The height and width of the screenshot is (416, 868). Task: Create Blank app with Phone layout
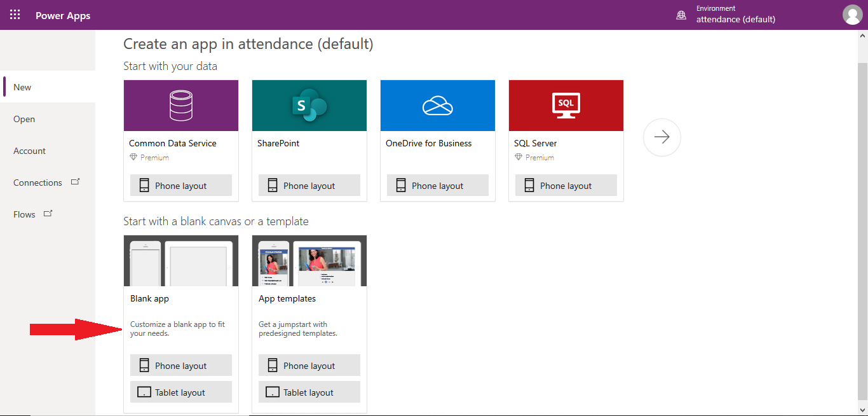point(180,365)
